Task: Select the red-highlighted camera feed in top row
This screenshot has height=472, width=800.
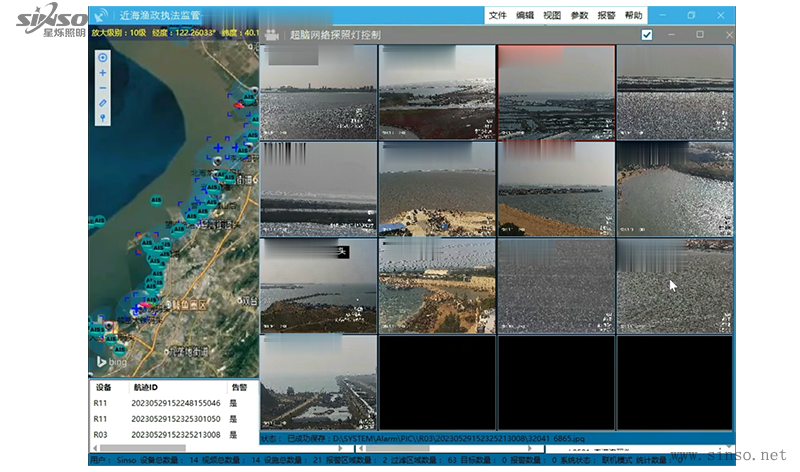Action: tap(556, 92)
